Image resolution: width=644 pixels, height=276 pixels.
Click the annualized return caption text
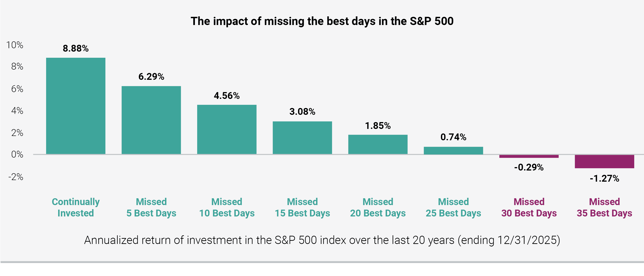pyautogui.click(x=322, y=240)
